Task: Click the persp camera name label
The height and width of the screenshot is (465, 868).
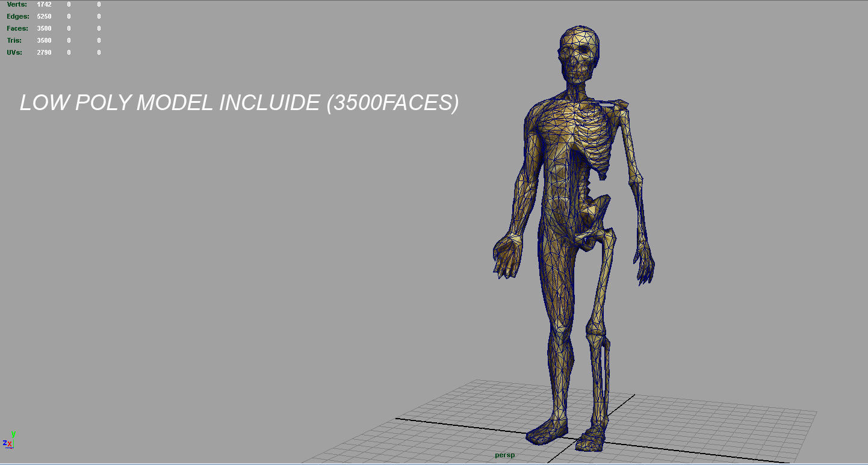Action: [x=505, y=455]
